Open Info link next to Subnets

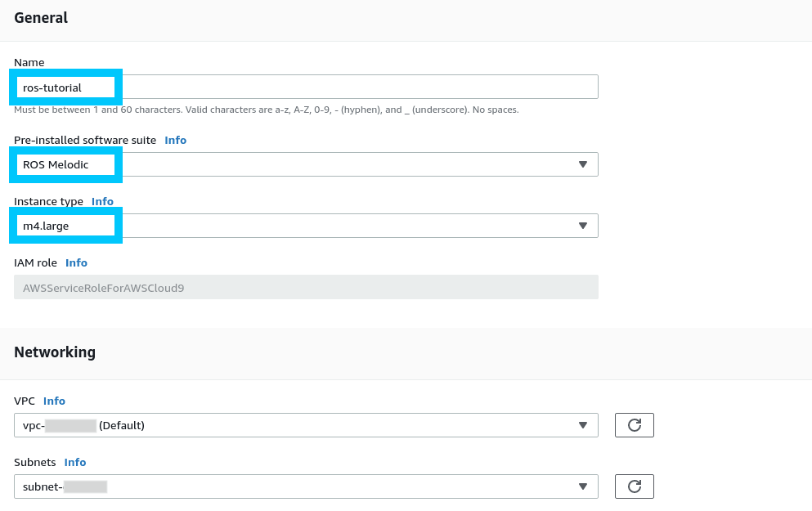pyautogui.click(x=75, y=462)
